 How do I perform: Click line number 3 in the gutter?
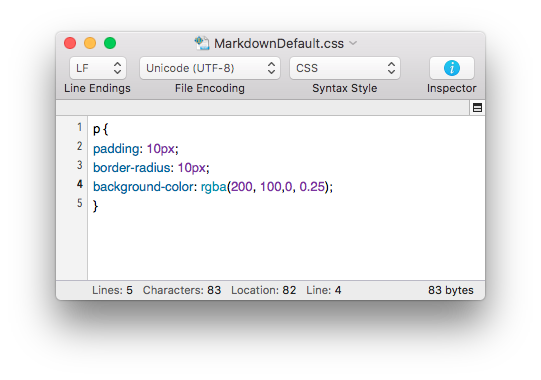(80, 165)
